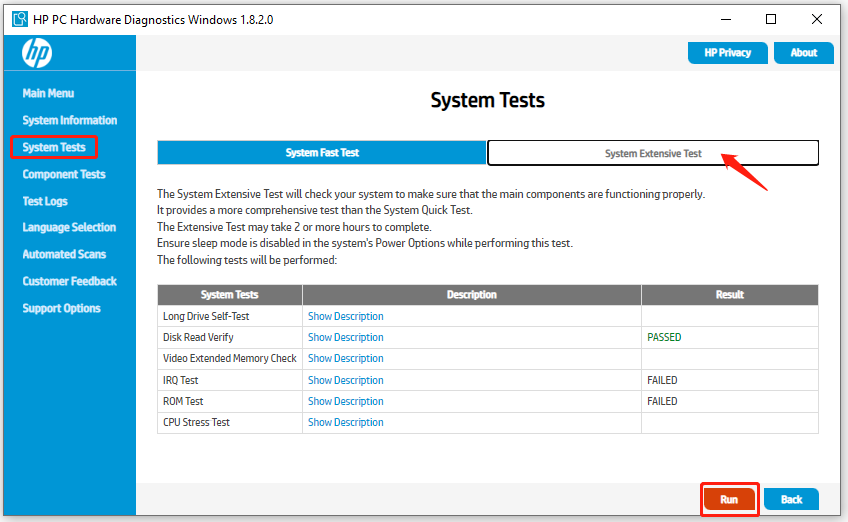Click the HP Privacy button

[727, 53]
